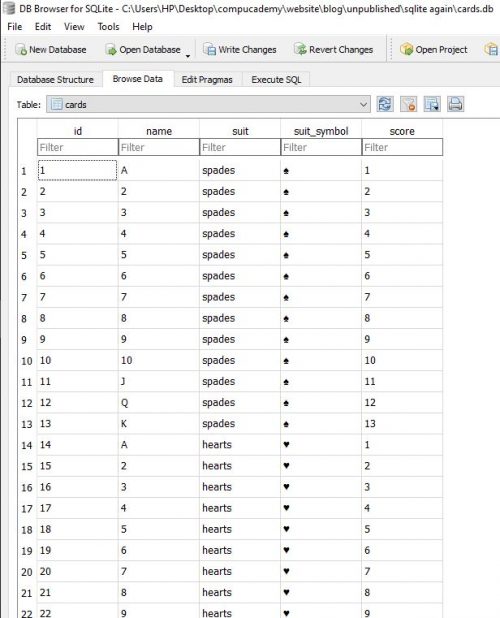Click the name cell 'A' in row 1
The width and height of the screenshot is (500, 618).
coord(159,170)
